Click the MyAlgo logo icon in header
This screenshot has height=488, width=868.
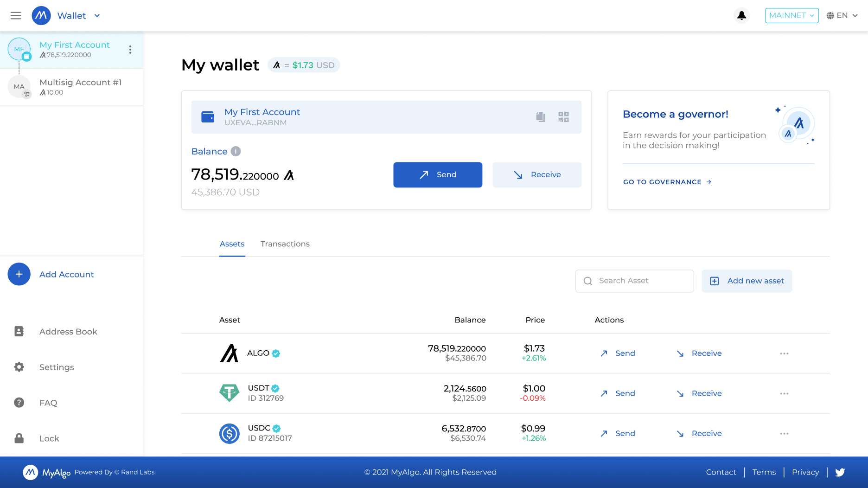point(41,16)
